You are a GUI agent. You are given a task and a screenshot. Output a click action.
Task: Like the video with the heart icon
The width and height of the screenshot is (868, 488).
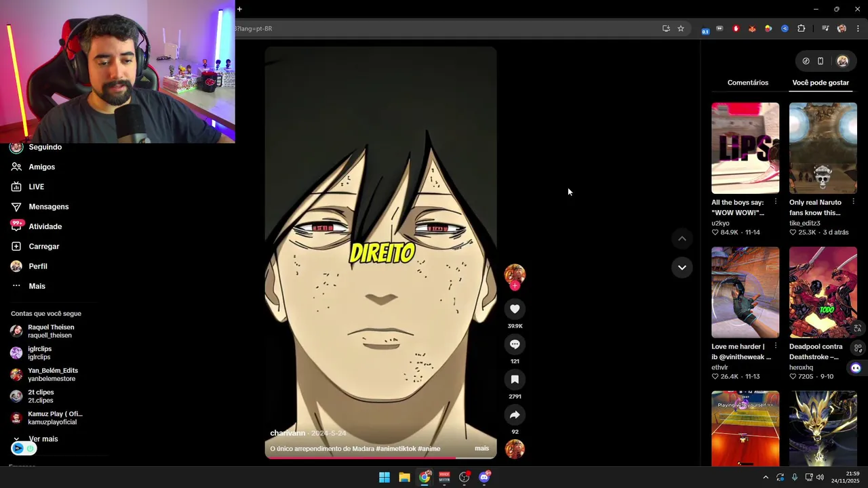(515, 309)
